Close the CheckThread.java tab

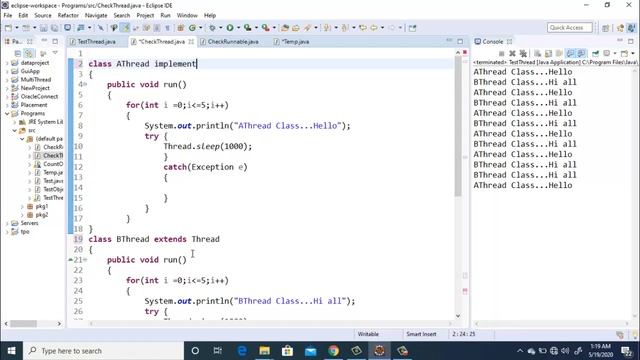click(x=191, y=42)
